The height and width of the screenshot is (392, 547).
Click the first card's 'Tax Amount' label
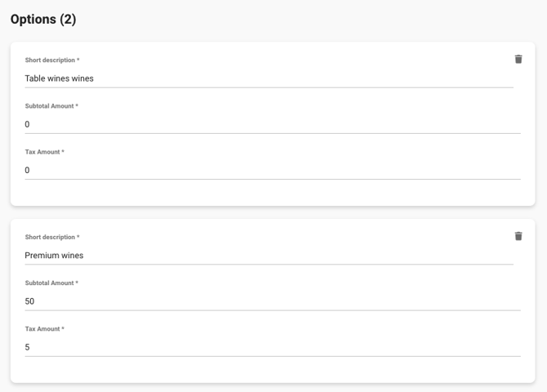[44, 152]
